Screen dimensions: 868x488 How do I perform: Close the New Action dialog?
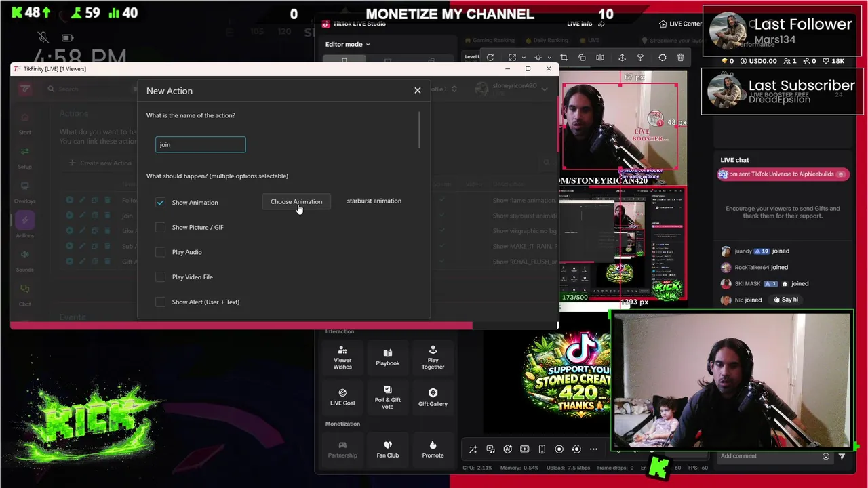(418, 90)
